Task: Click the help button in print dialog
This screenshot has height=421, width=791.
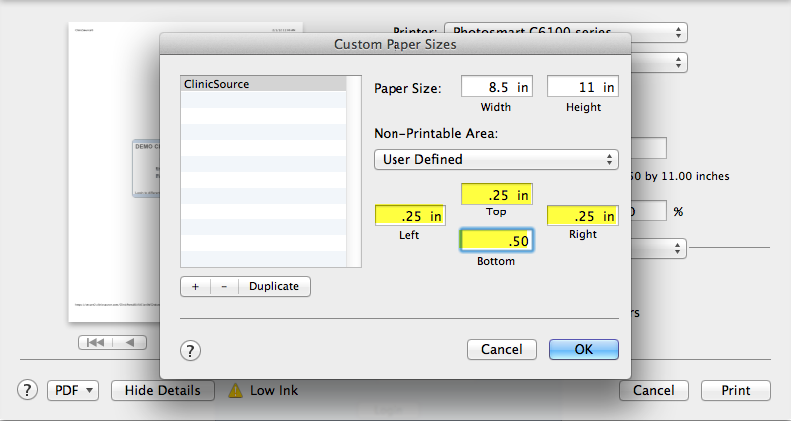Action: pyautogui.click(x=28, y=390)
